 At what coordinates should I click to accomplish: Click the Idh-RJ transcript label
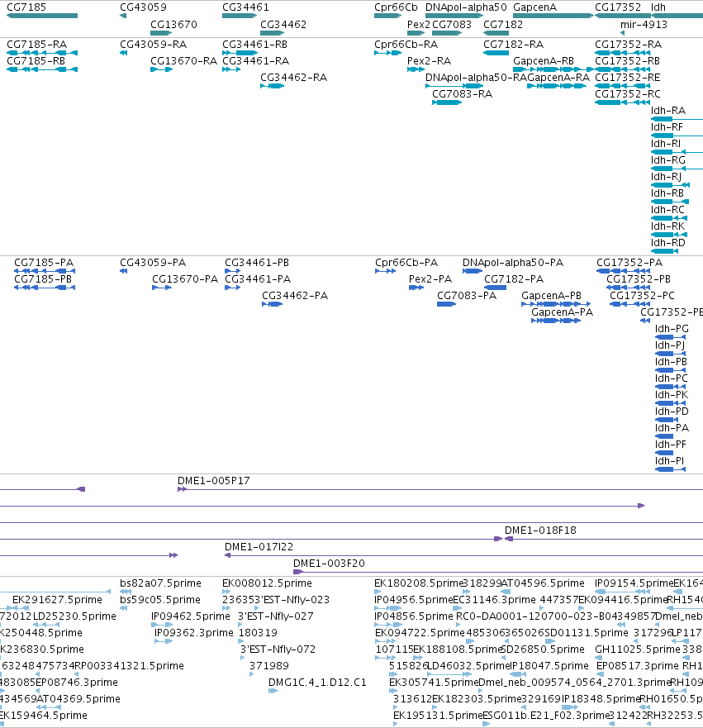pos(666,177)
